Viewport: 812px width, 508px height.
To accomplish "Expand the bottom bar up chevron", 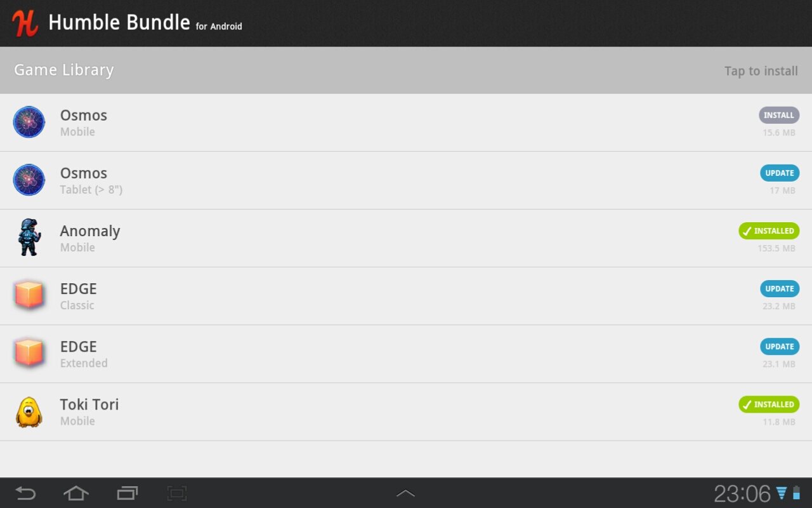I will pos(405,493).
